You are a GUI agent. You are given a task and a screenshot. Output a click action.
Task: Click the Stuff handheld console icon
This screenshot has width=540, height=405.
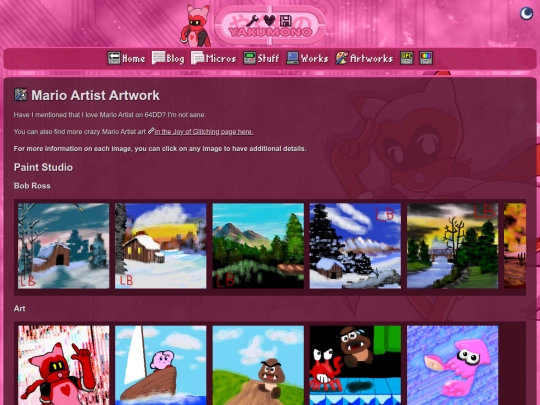[249, 58]
